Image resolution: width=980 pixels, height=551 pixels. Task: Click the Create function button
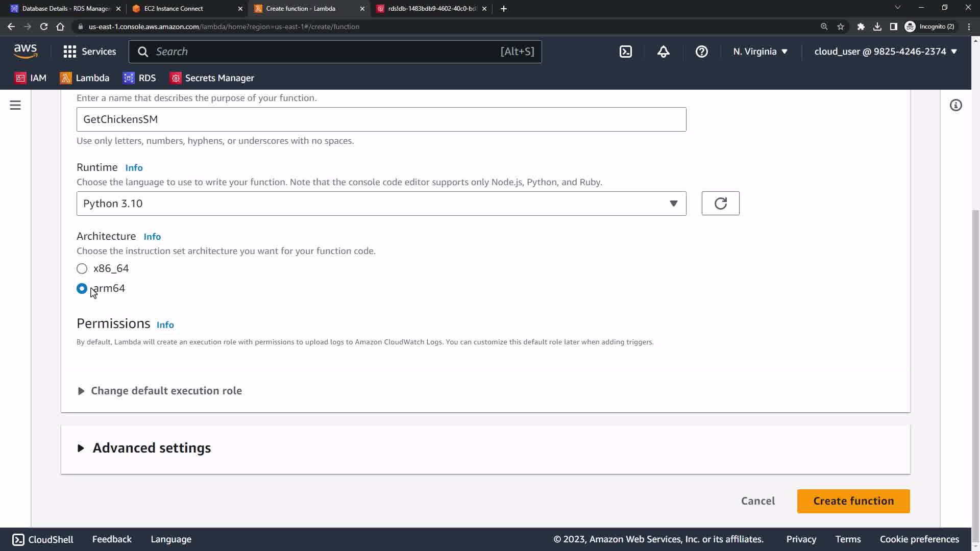point(853,501)
